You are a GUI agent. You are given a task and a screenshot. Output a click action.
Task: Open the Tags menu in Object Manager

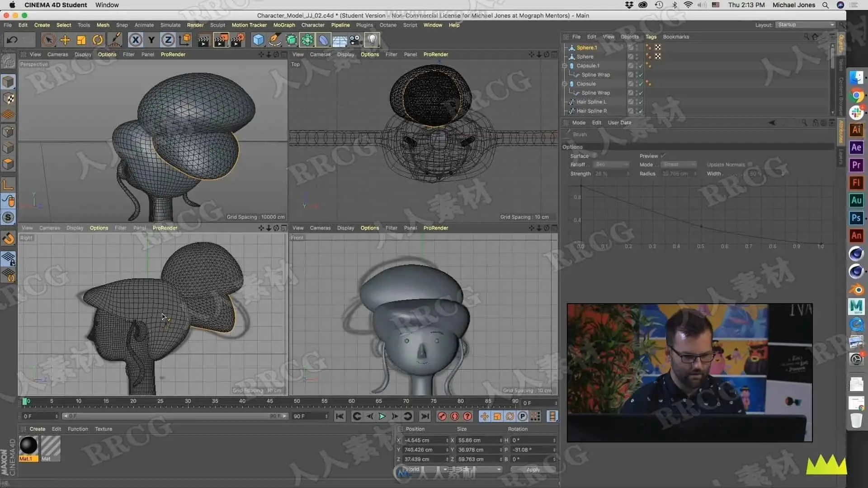(651, 37)
